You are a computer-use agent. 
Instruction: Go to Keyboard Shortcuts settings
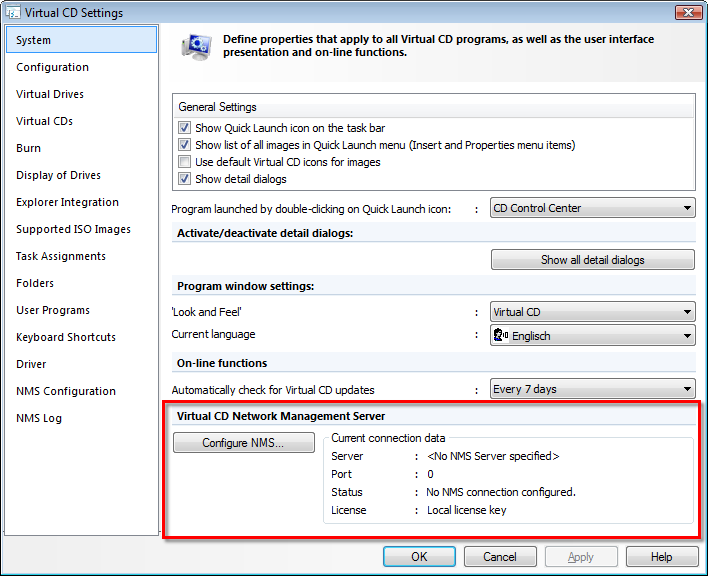click(66, 337)
